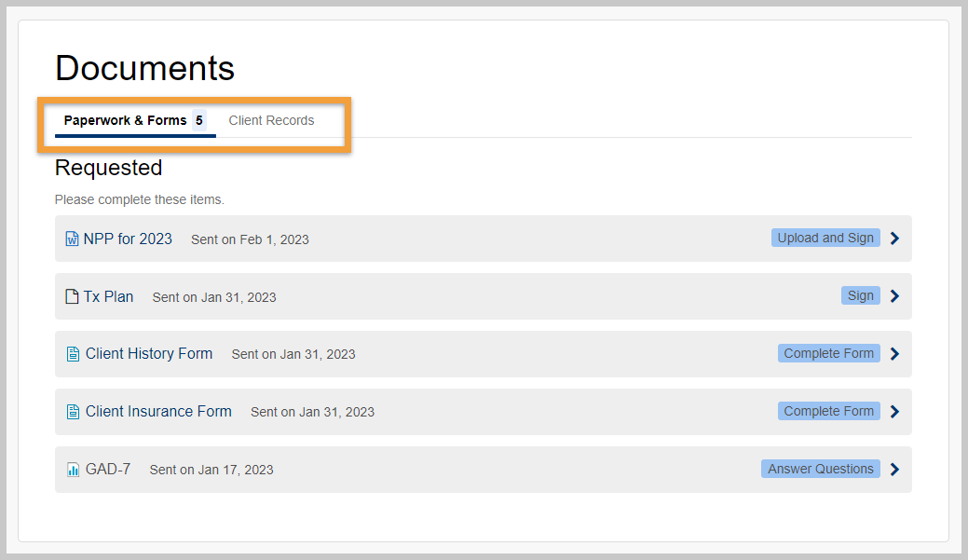Open the Client History Form link

(149, 354)
